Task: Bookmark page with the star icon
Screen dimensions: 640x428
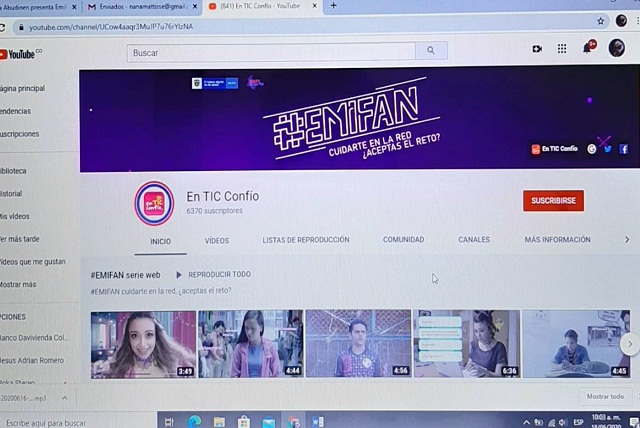Action: tap(600, 21)
